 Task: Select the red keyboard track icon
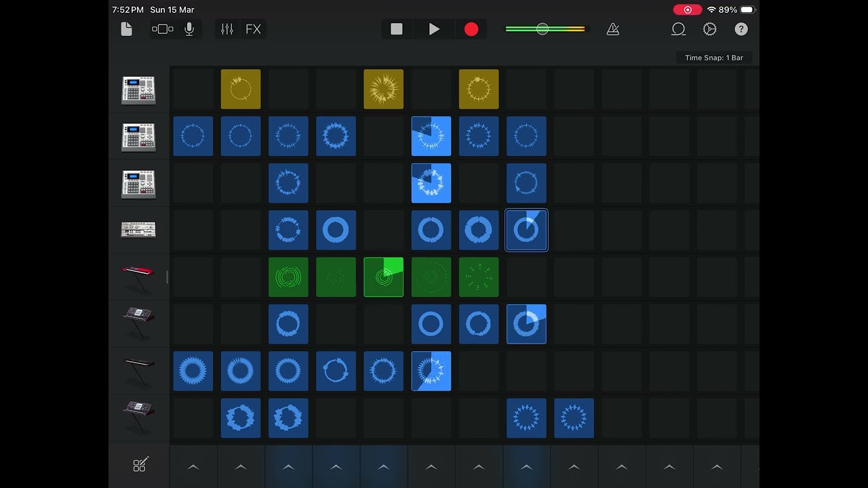point(138,277)
